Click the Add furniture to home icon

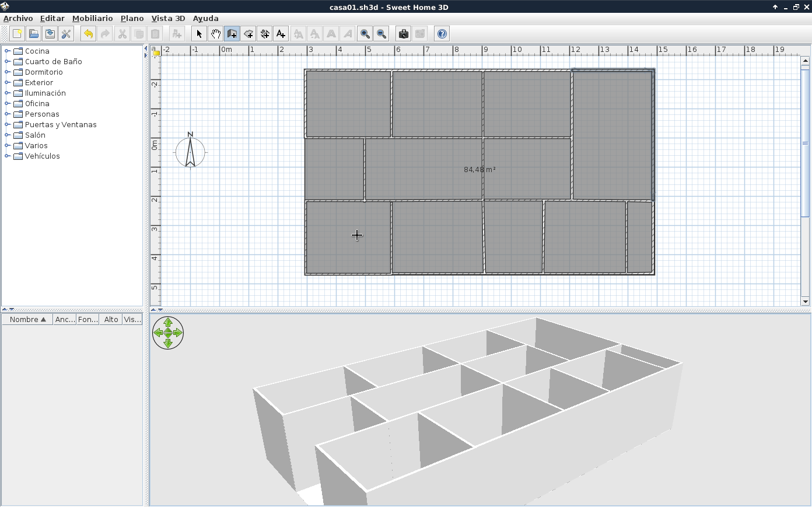click(177, 34)
